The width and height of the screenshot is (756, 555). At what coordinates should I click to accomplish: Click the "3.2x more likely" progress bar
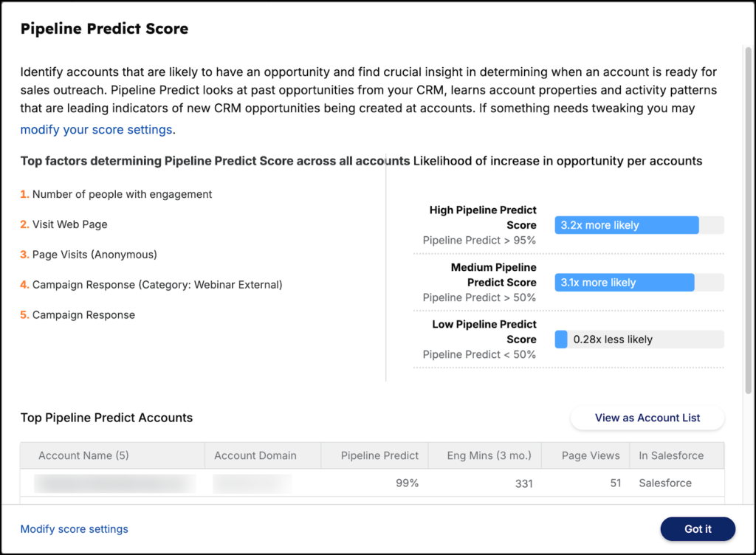pos(639,225)
